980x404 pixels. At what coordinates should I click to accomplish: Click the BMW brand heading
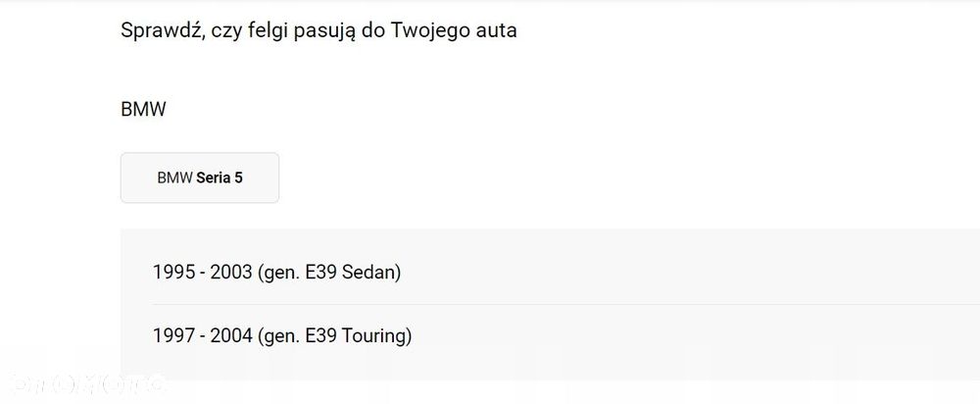(143, 109)
